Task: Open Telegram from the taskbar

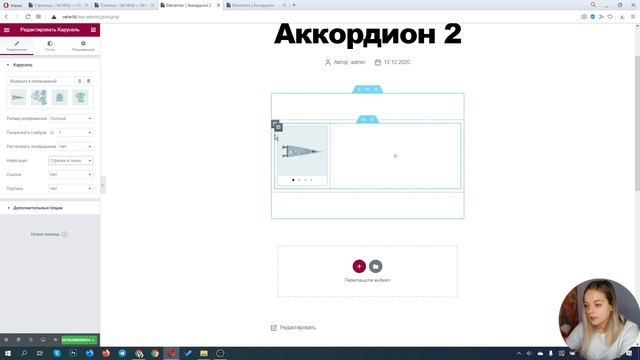Action: 122,353
